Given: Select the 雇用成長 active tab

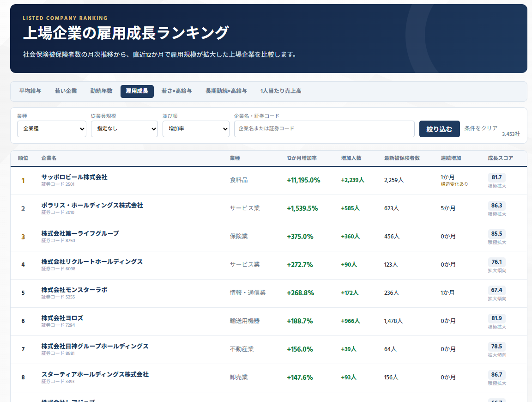Looking at the screenshot, I should [x=137, y=91].
